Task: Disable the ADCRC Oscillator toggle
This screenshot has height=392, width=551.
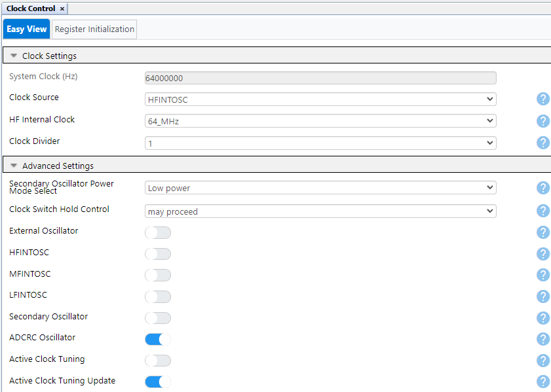Action: click(157, 339)
